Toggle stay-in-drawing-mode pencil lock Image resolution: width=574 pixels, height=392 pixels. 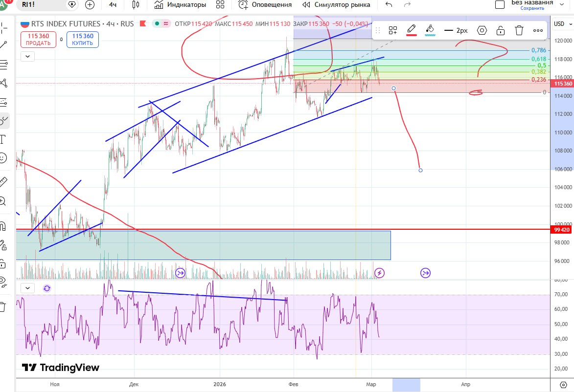click(3, 245)
